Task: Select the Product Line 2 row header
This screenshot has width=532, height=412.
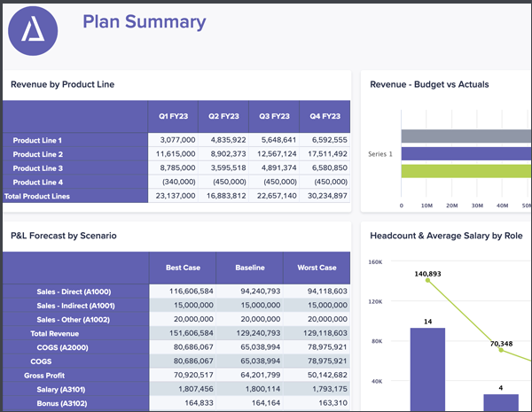Action: tap(75, 154)
